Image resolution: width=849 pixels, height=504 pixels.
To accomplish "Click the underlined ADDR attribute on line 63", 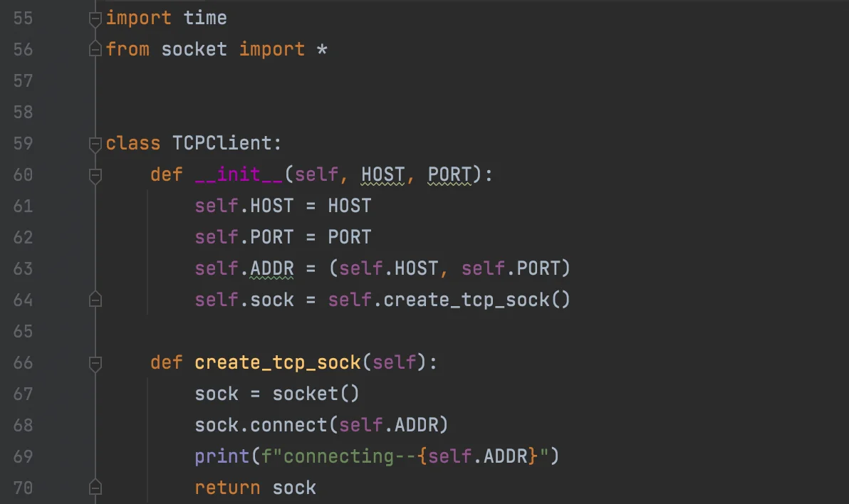I will (x=272, y=269).
